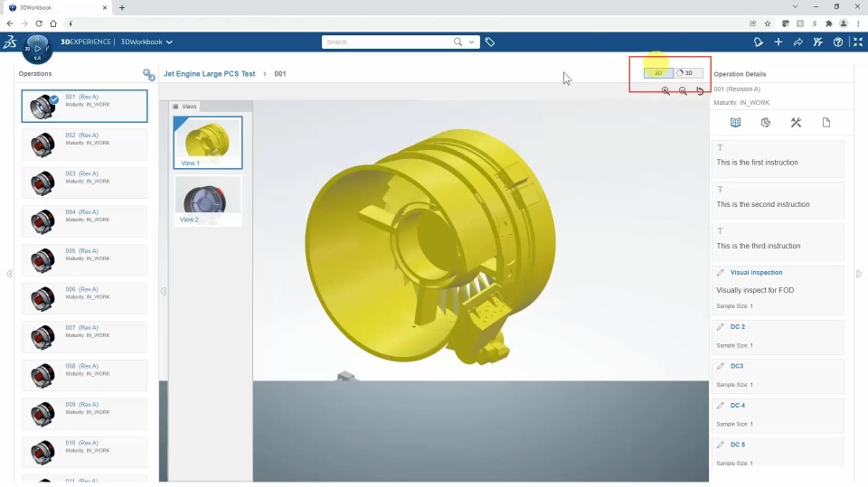The height and width of the screenshot is (487, 868).
Task: Select operation 001 (Rev A)
Action: [x=85, y=106]
